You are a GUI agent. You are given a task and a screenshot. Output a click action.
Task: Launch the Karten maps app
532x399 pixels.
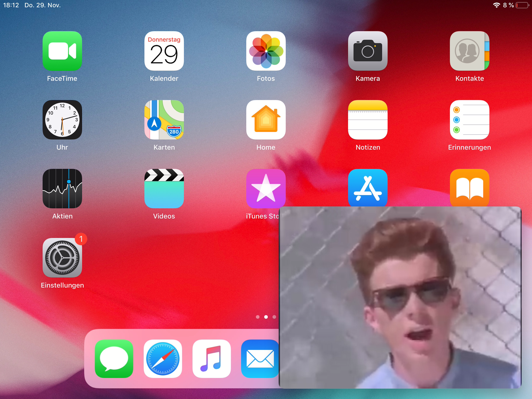coord(164,120)
